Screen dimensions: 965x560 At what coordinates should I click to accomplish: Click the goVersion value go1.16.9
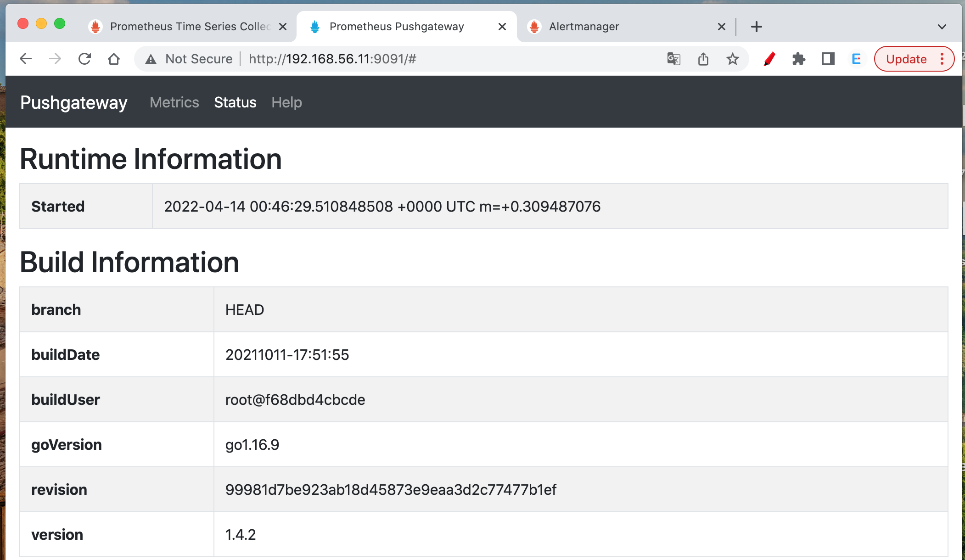coord(252,445)
